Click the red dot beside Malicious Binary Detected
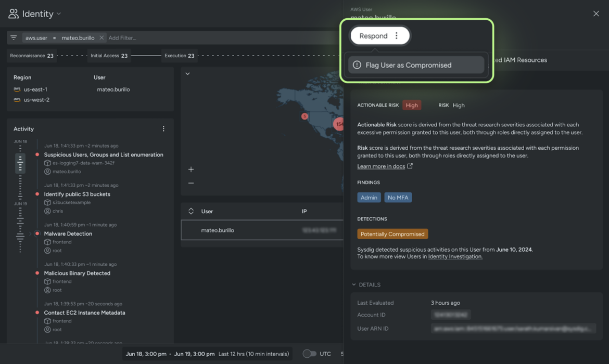Screen dimensions: 609x364 37,273
